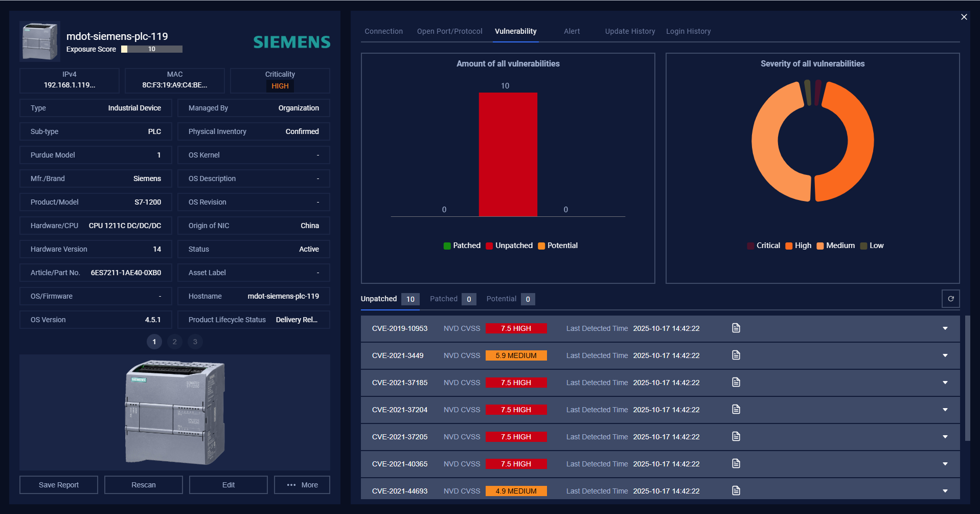Click details document icon for CVE-2021-3449

736,355
